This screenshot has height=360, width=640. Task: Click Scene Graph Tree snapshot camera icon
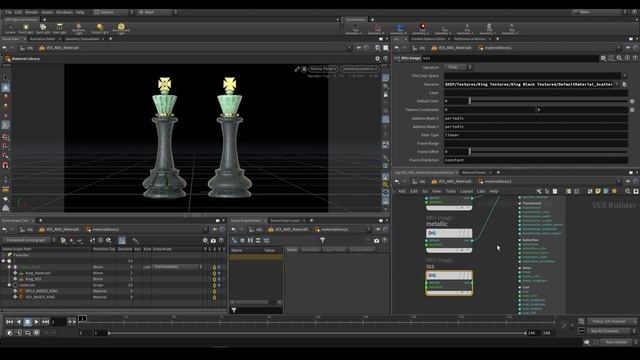point(213,240)
